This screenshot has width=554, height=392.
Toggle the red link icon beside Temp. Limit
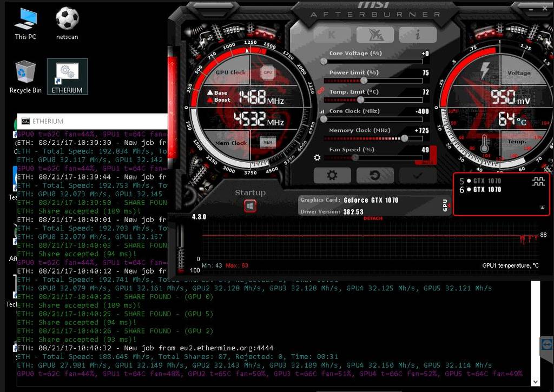click(321, 91)
